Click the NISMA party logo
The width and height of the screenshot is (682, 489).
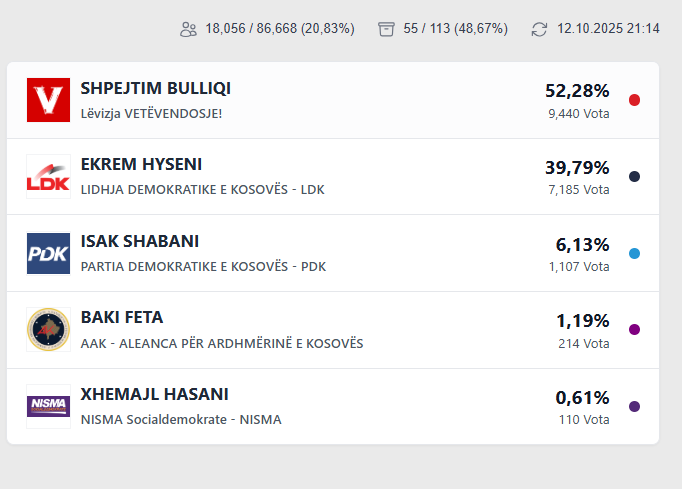pyautogui.click(x=48, y=406)
